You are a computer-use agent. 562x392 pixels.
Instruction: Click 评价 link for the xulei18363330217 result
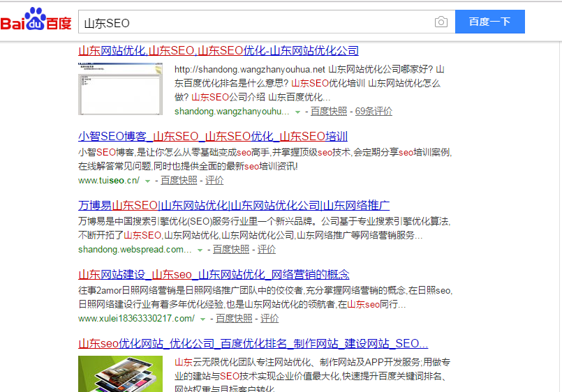click(x=269, y=318)
